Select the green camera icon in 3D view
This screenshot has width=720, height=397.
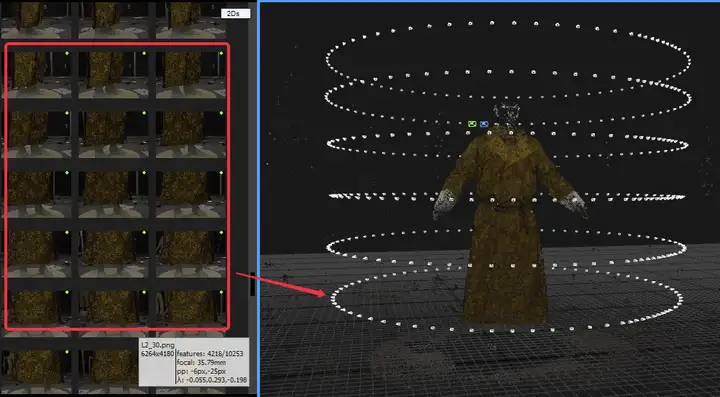tap(472, 124)
